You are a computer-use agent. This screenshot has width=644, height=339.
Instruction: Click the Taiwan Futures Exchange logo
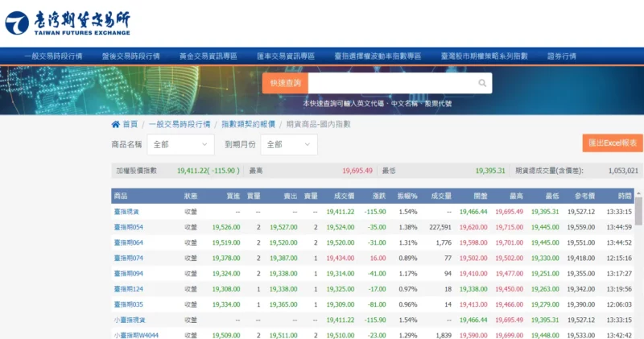68,23
